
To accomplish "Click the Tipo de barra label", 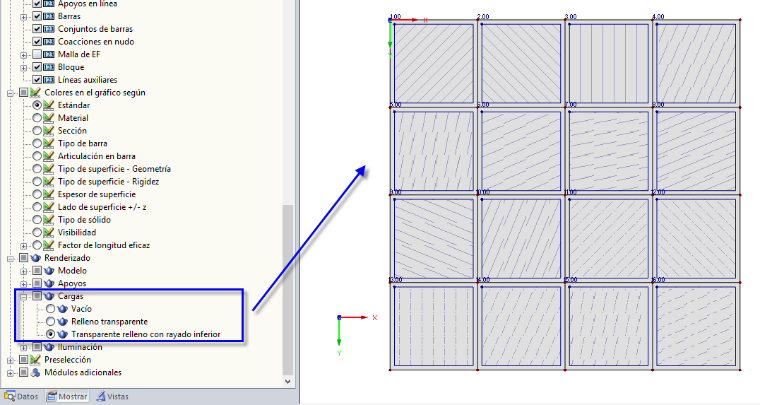I will [x=82, y=143].
